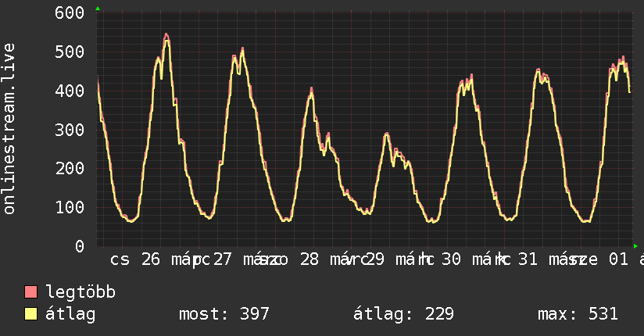Click the green arrow atop the Y axis
This screenshot has height=336, width=644.
tap(98, 9)
